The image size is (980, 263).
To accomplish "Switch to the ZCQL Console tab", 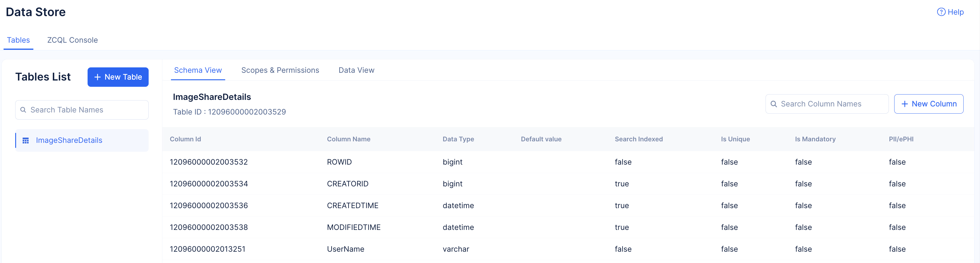I will point(72,40).
